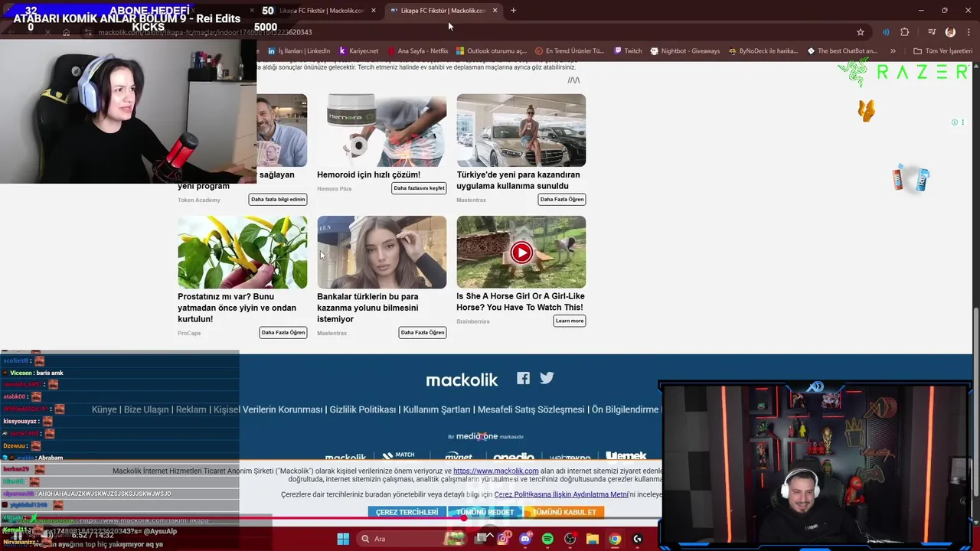This screenshot has height=551, width=980.
Task: Open Logitech G Hub taskbar icon
Action: pos(637,539)
